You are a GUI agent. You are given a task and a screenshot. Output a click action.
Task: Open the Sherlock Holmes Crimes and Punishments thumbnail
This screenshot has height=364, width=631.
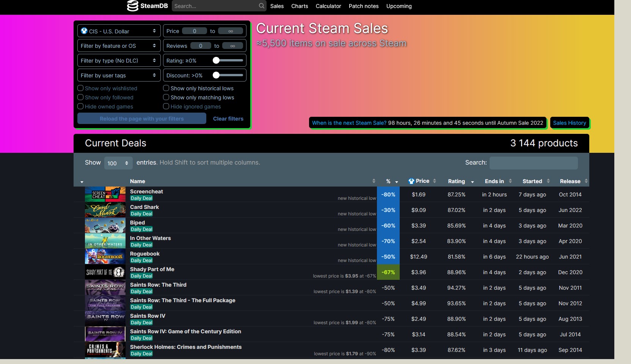[x=105, y=350]
